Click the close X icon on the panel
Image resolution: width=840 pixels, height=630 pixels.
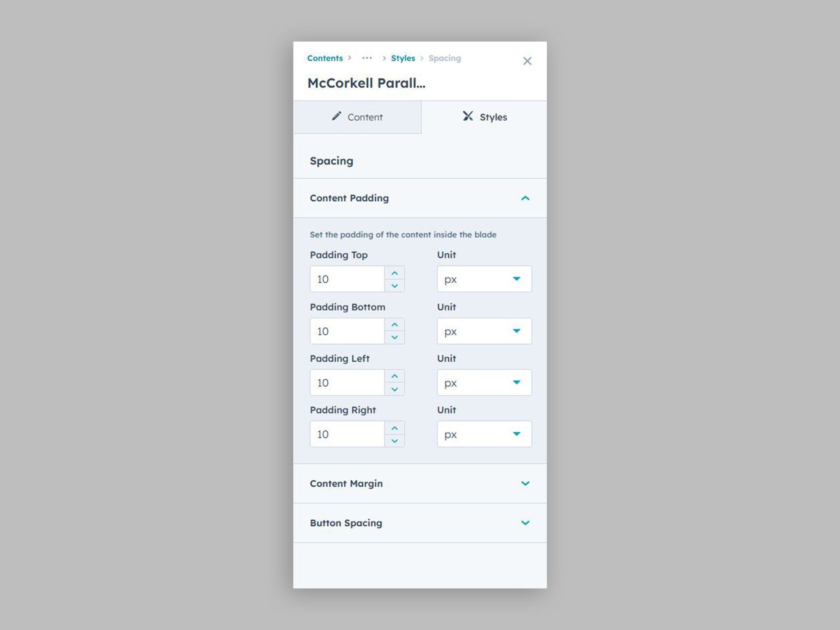point(527,61)
